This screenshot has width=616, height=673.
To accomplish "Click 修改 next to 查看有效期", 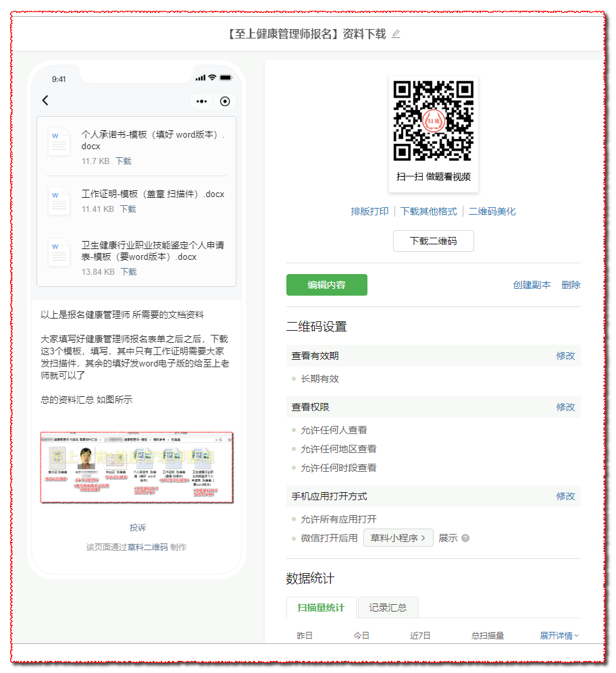I will pyautogui.click(x=565, y=356).
